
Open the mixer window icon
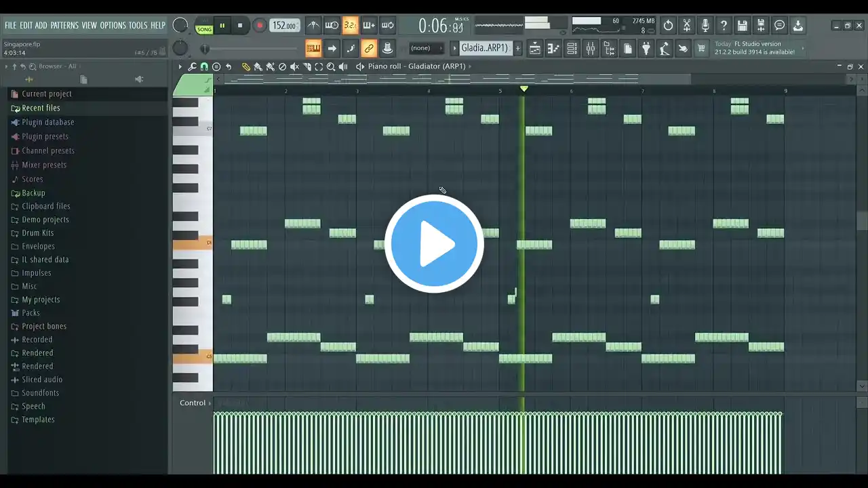click(591, 48)
